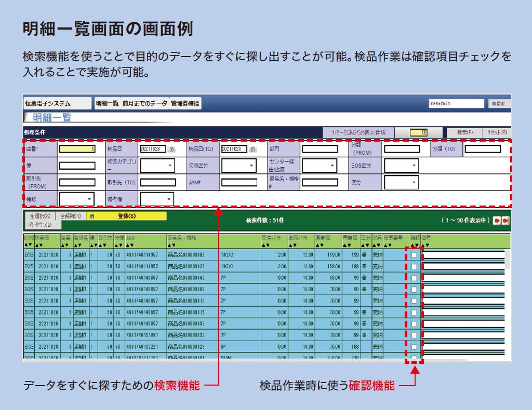
Task: Focus the 分類(TO) input field
Action: coord(483,149)
